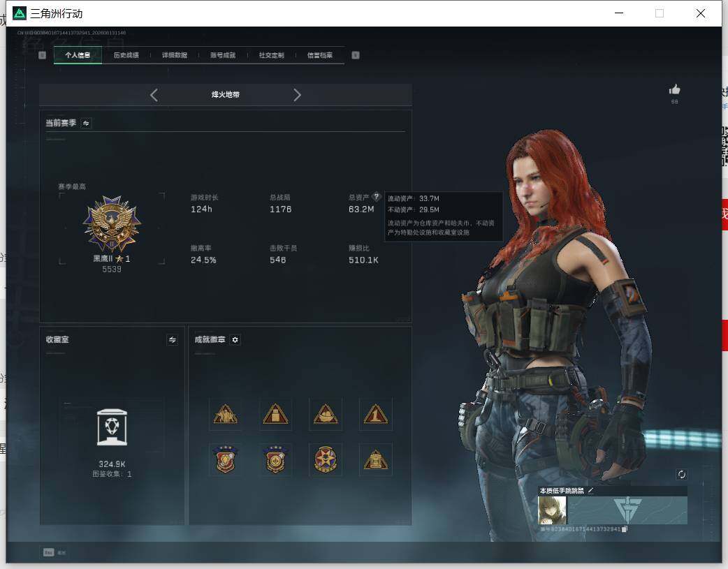The height and width of the screenshot is (569, 728).
Task: Click the 三角洲行动 app icon in title bar
Action: click(20, 13)
